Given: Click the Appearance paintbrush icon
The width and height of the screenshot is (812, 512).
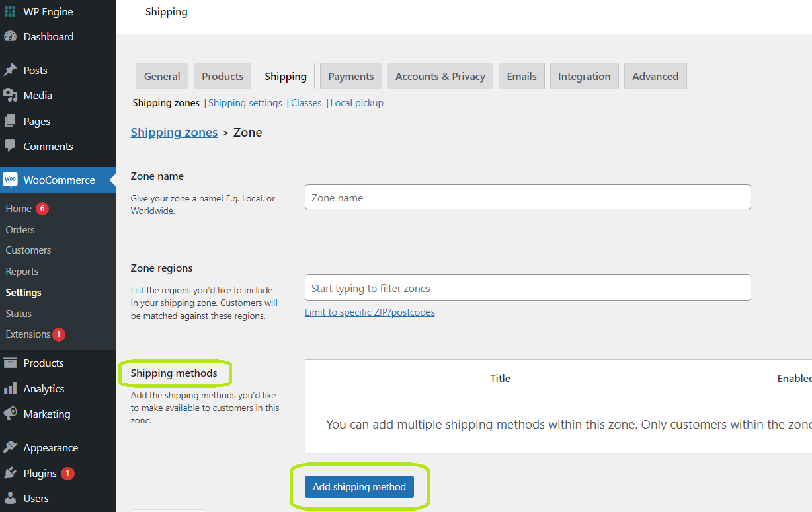Looking at the screenshot, I should tap(10, 447).
